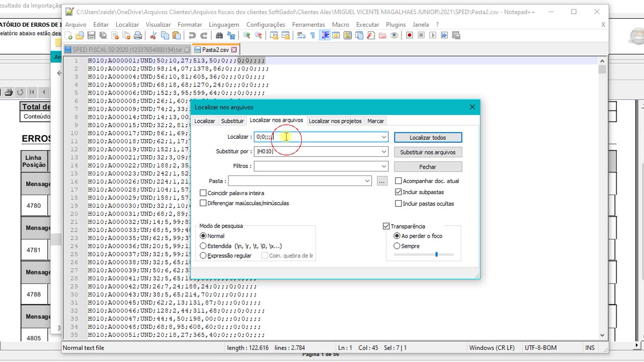Click the Save toolbar icon
Screen dimensions: 644x362
91,35
